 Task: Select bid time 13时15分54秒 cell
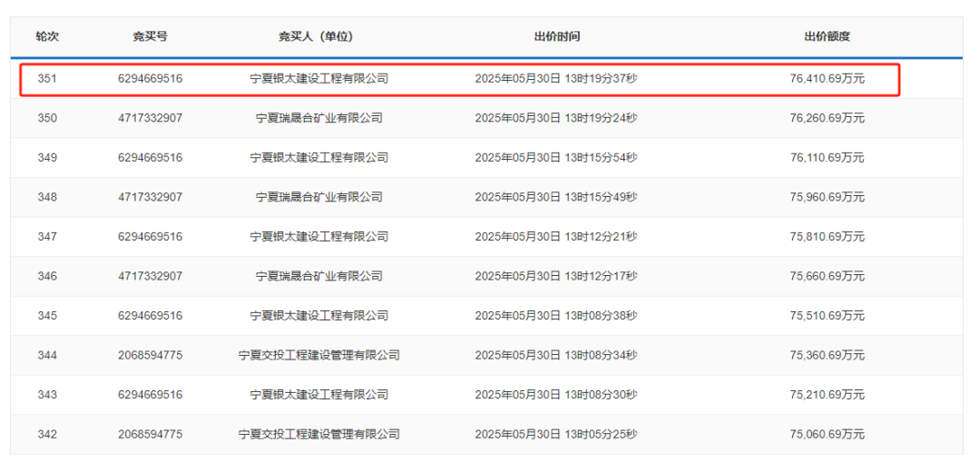point(556,158)
